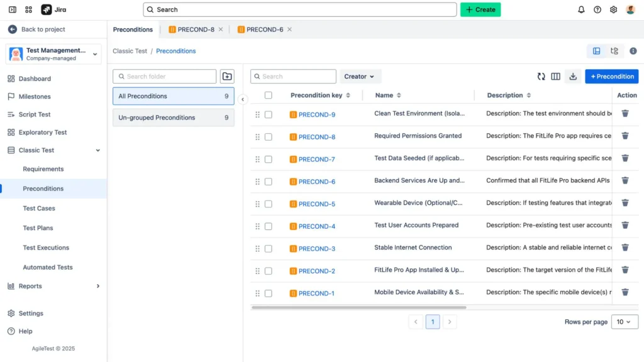Screen dimensions: 644x362
Task: Switch to tree view layout icon
Action: (614, 51)
